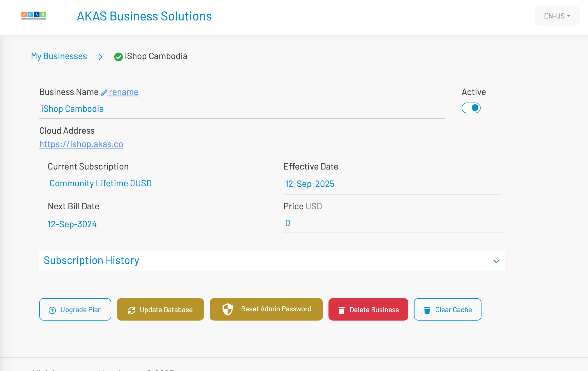The height and width of the screenshot is (371, 588).
Task: Click the breadcrumb arrow separator icon
Action: pyautogui.click(x=101, y=57)
